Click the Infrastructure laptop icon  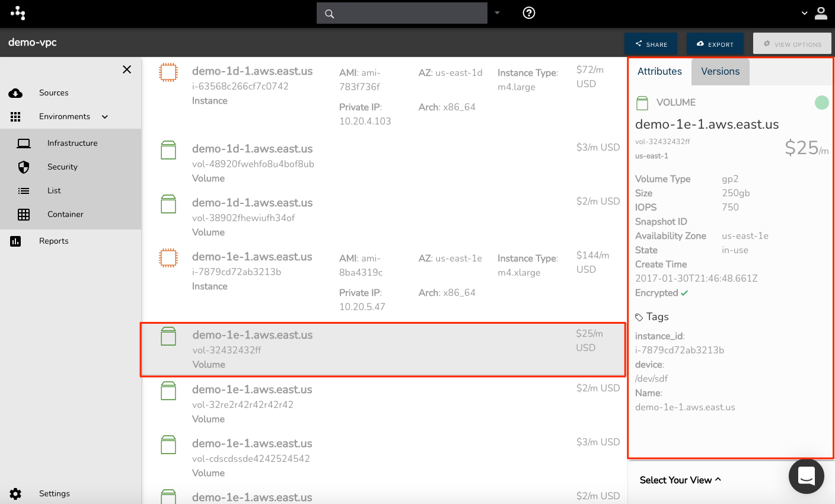point(24,143)
